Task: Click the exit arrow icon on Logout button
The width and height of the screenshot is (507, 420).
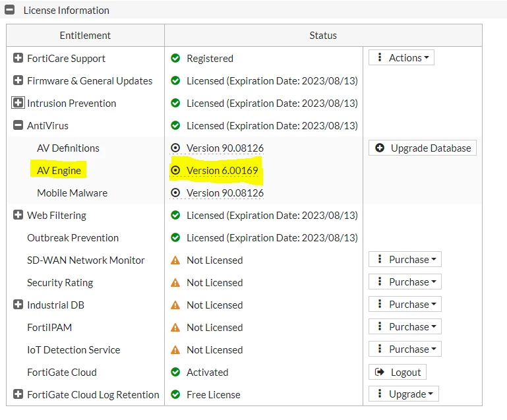Action: coord(379,372)
